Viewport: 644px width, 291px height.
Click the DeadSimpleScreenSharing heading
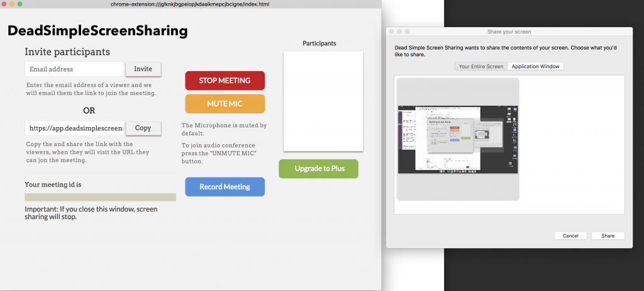click(97, 31)
